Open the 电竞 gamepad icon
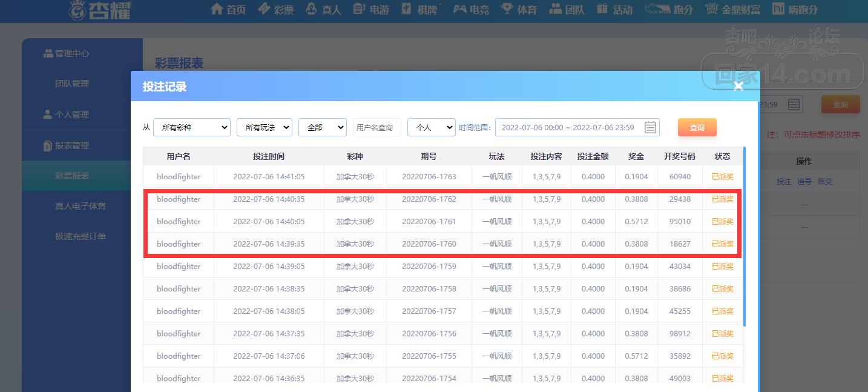Screen dimensions: 868x392 [x=460, y=9]
